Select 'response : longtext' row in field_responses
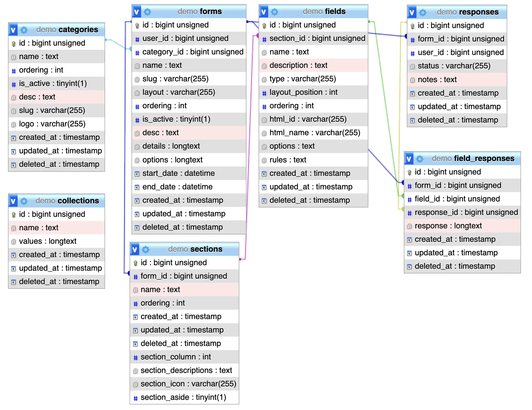The width and height of the screenshot is (532, 410). (x=462, y=226)
